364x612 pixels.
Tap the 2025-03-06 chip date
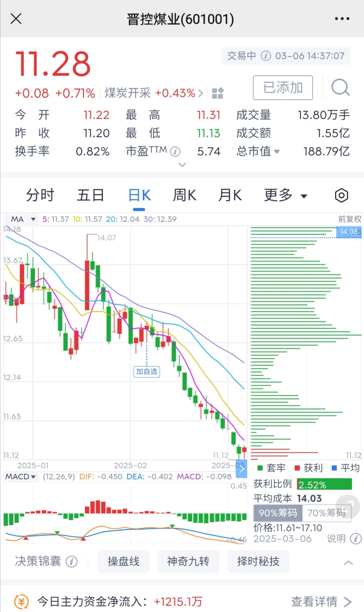tap(282, 538)
